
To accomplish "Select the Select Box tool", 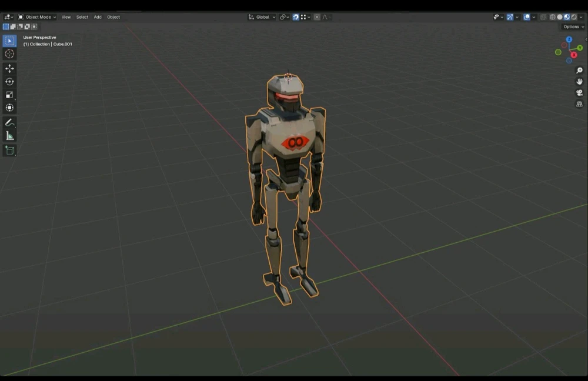I will 9,41.
